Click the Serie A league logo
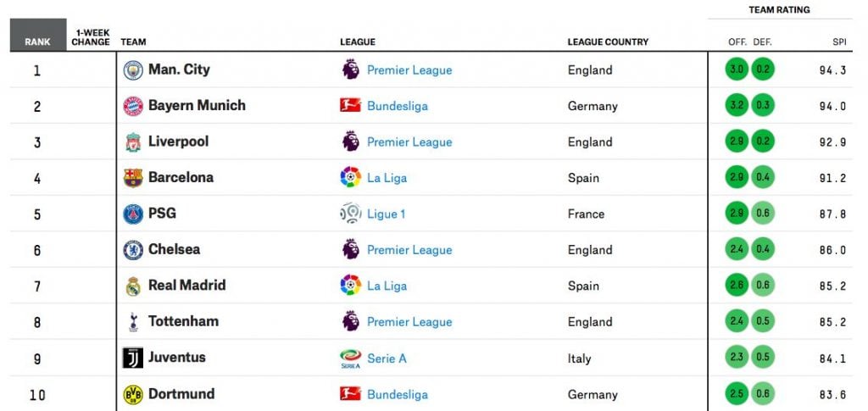868x411 pixels. pos(350,358)
